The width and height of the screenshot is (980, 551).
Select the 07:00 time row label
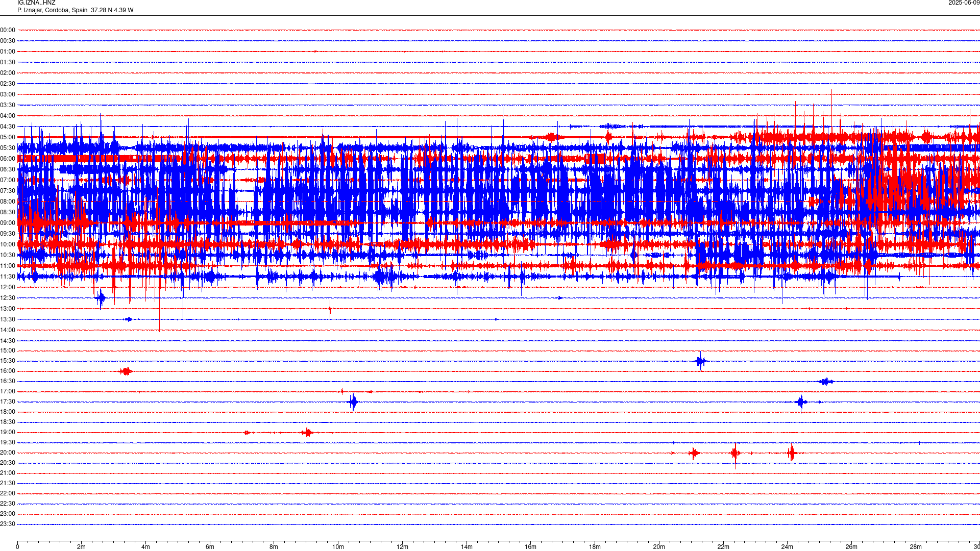coord(8,180)
